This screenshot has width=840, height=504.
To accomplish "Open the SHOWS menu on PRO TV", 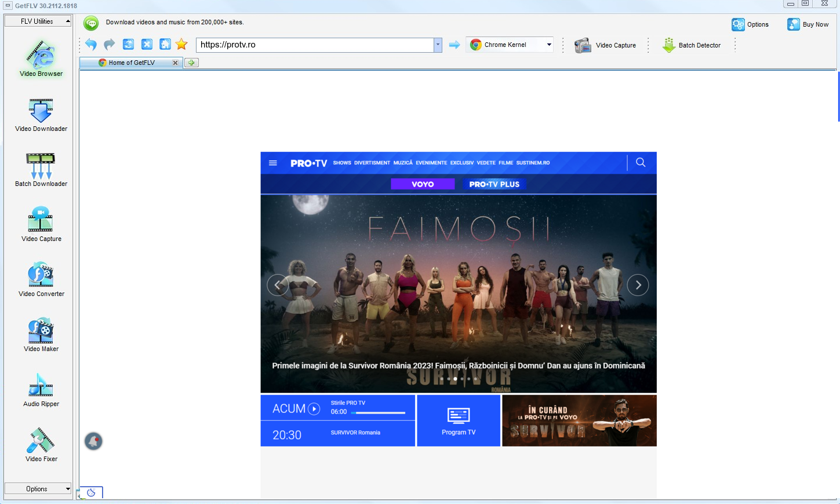I will click(342, 163).
